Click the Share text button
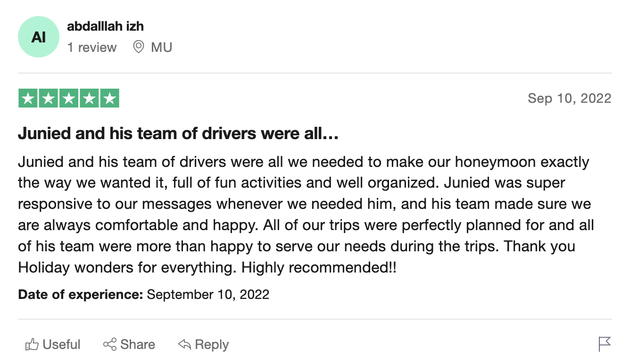This screenshot has height=364, width=630. [138, 345]
